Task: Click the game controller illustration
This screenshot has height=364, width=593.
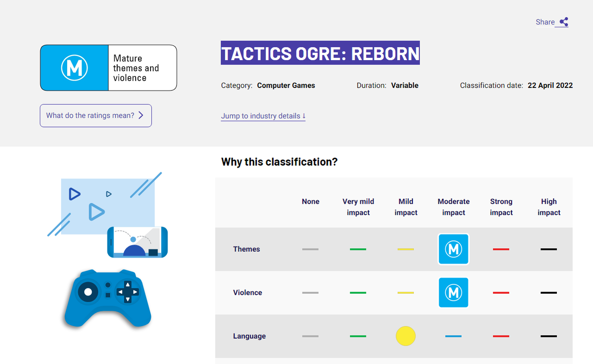Action: click(108, 298)
